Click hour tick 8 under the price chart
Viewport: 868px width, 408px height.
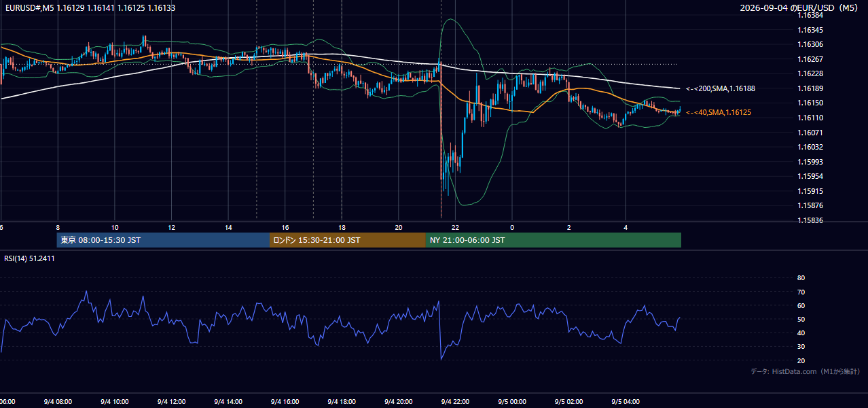click(x=58, y=227)
